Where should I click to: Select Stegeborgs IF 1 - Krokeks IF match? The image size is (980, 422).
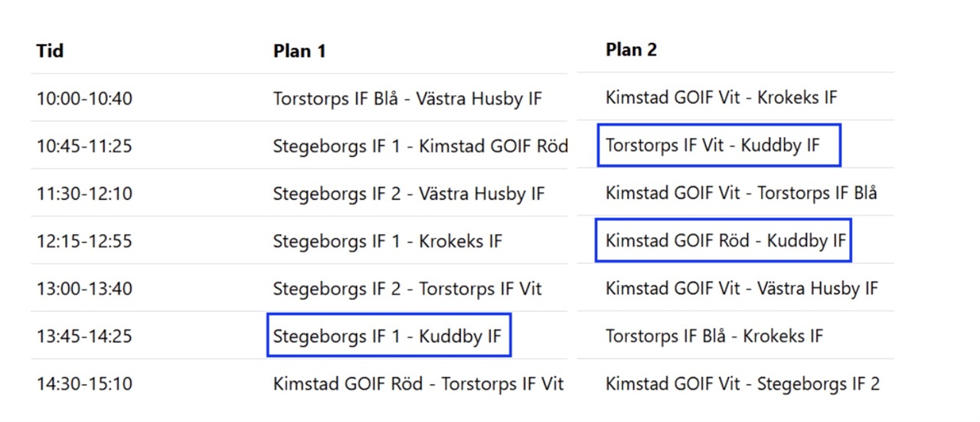pyautogui.click(x=387, y=241)
